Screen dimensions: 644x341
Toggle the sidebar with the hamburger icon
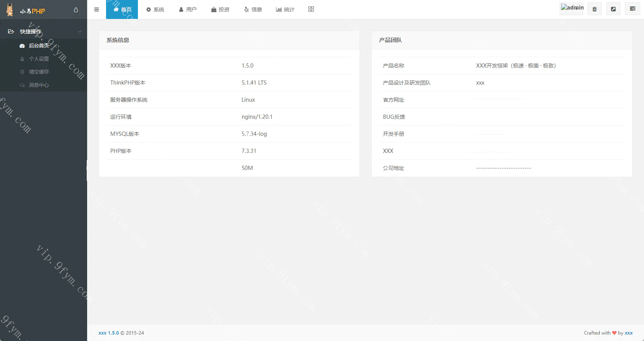point(97,9)
